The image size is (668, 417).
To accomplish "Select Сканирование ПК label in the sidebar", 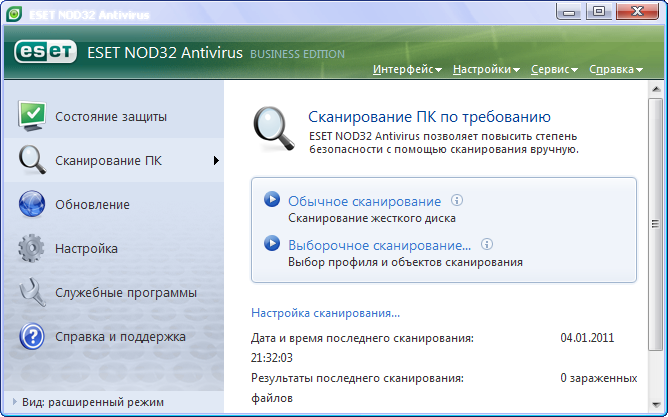I will tap(108, 161).
